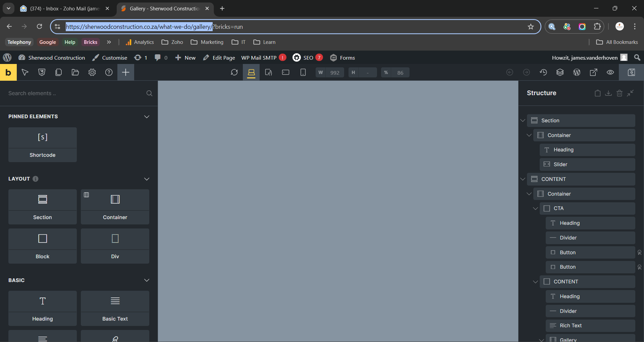Add the Shortcode element

point(43,145)
